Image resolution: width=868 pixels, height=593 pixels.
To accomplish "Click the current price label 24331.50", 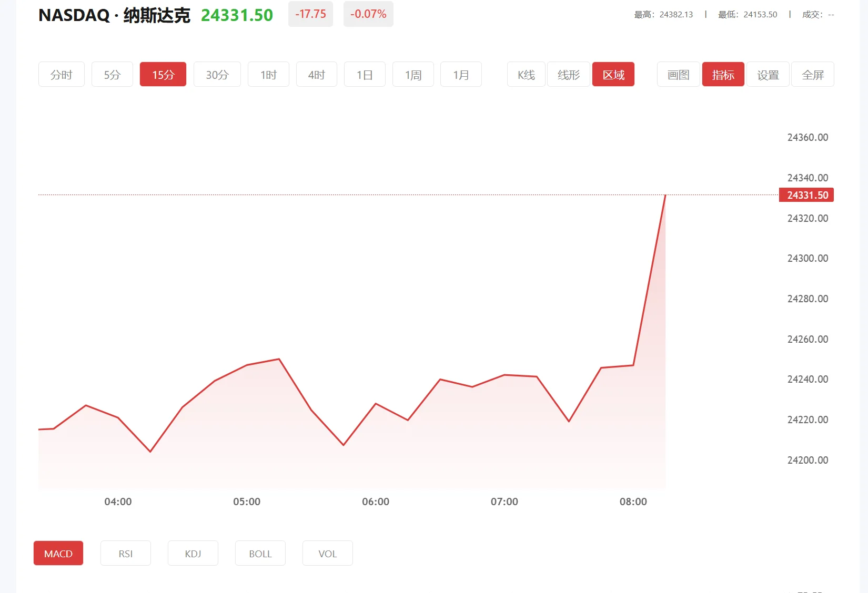I will (x=806, y=195).
